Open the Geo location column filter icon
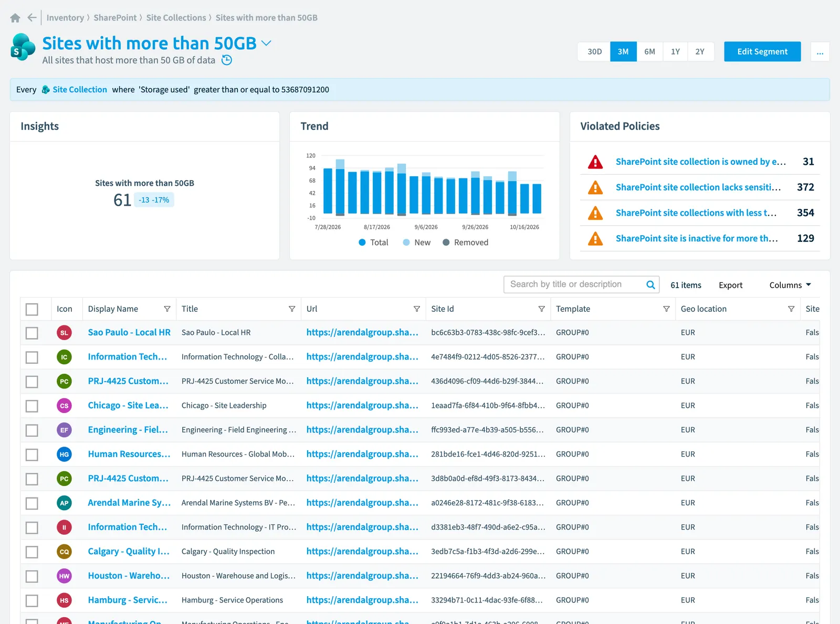840x624 pixels. point(791,309)
